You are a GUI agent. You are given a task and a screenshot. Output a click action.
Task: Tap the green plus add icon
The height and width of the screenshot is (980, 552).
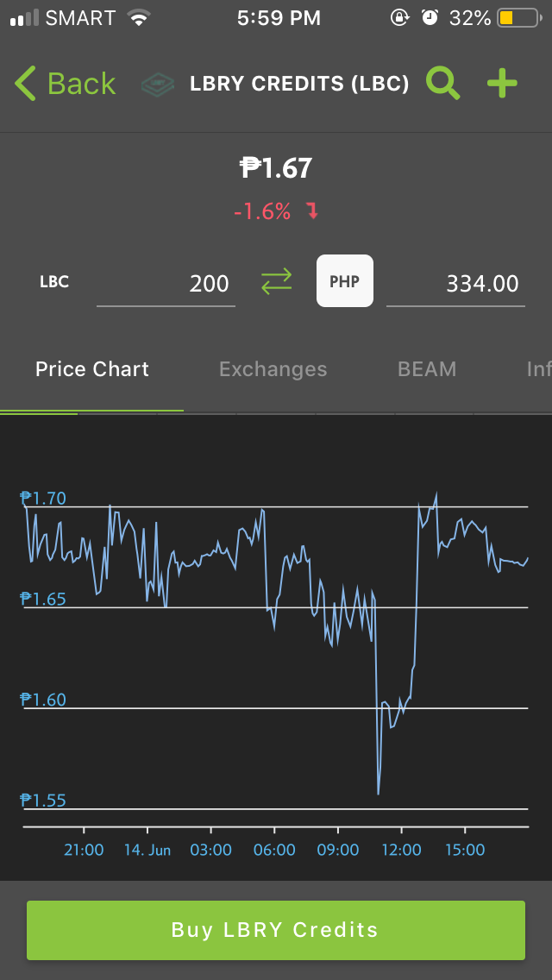tap(502, 83)
